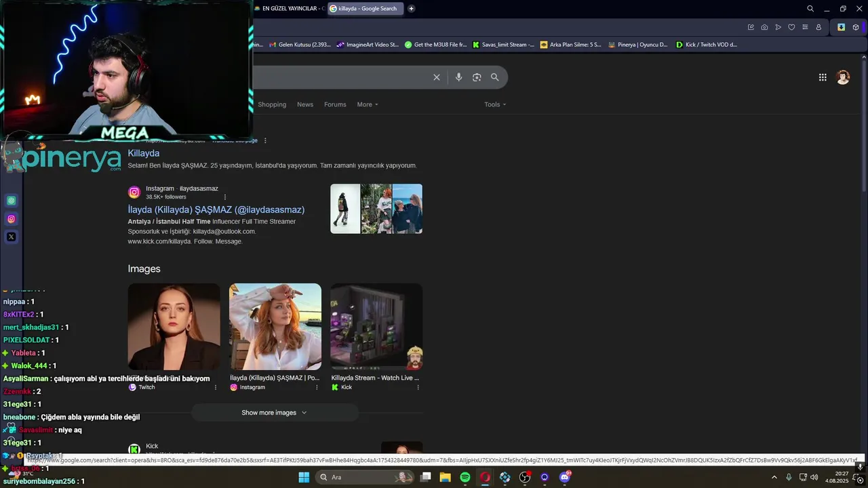
Task: Switch to the News tab
Action: [305, 104]
